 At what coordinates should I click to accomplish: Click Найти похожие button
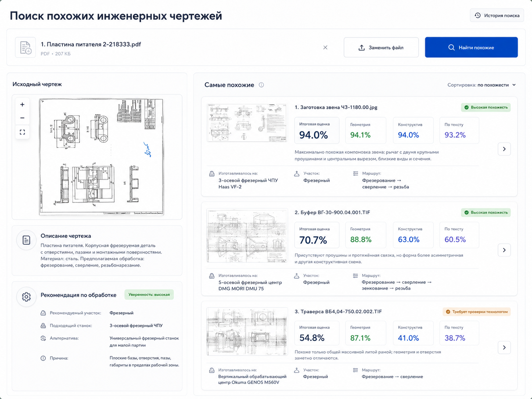471,47
